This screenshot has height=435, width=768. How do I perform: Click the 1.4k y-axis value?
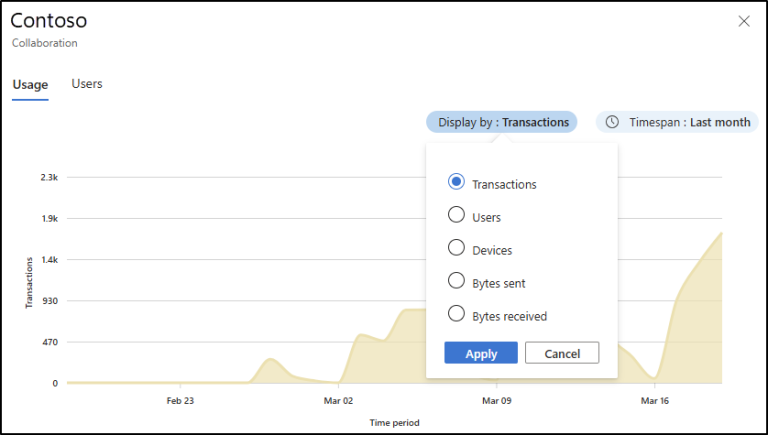[49, 260]
